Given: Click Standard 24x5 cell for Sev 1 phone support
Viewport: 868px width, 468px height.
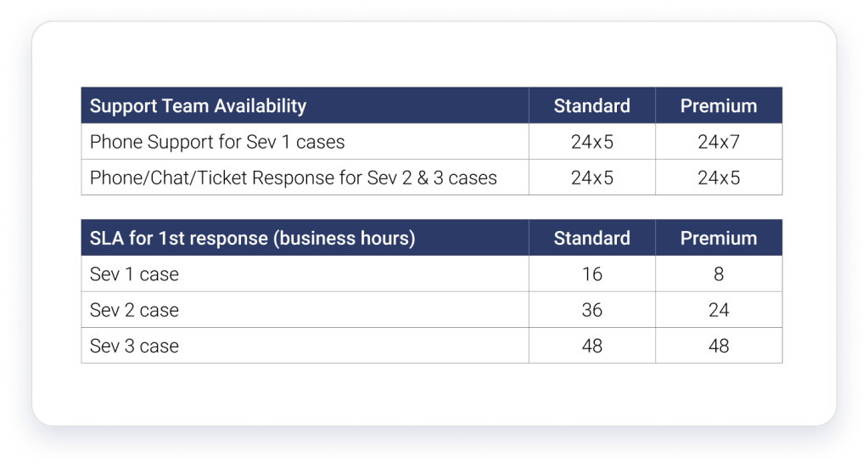Looking at the screenshot, I should (x=591, y=142).
